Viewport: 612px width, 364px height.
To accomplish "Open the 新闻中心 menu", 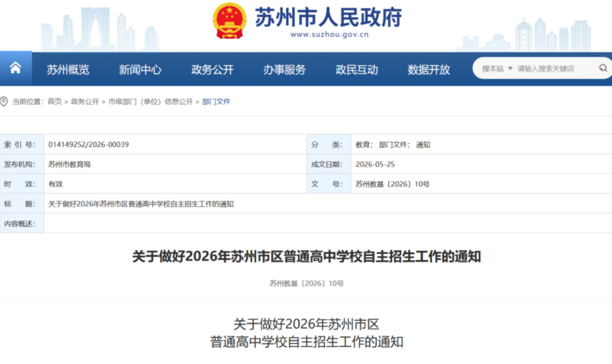I will point(140,70).
